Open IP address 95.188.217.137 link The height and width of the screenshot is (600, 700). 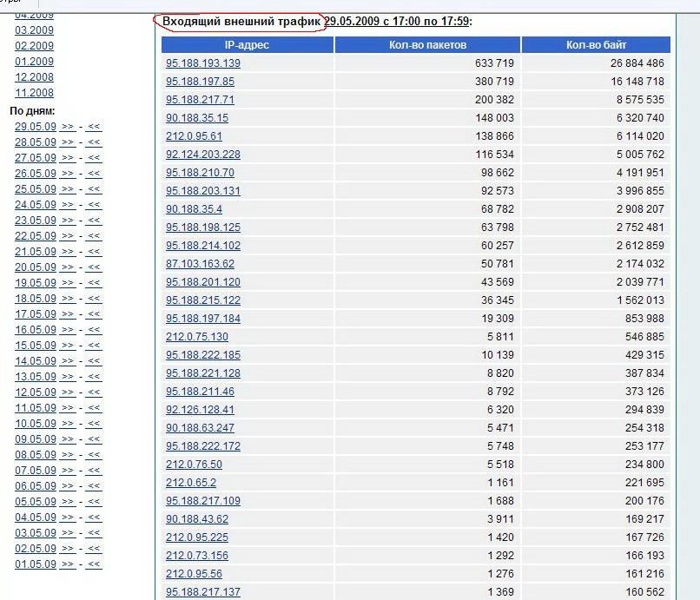[202, 592]
